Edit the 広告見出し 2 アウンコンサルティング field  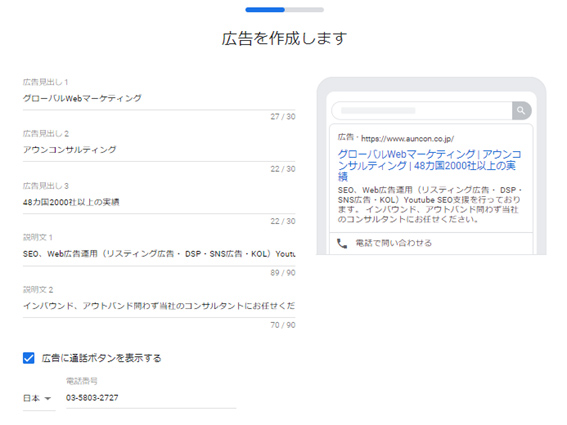[x=159, y=150]
